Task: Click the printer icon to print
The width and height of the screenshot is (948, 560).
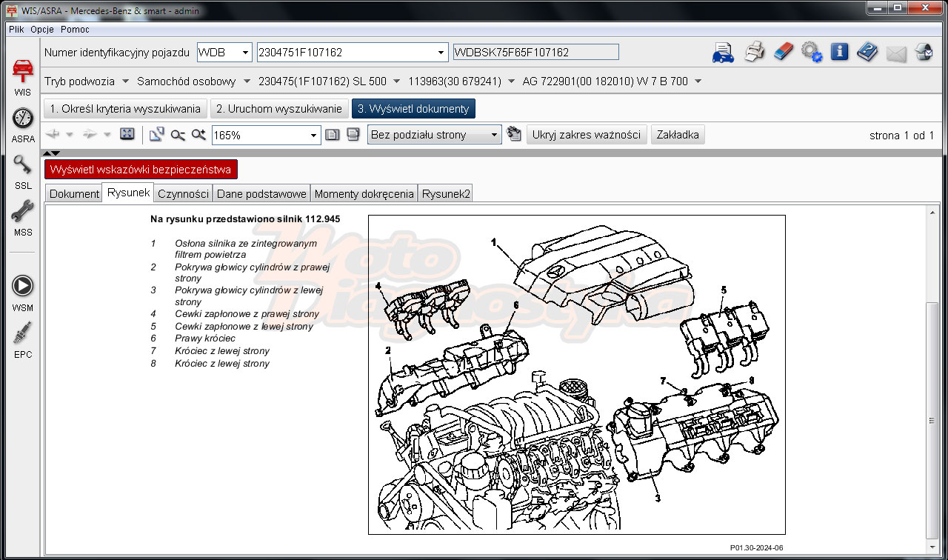Action: (x=754, y=52)
